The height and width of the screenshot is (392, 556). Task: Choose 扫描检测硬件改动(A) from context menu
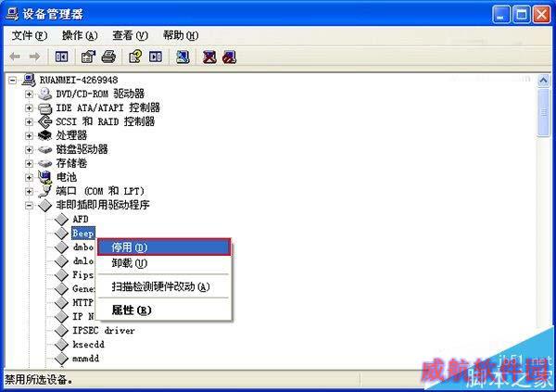[x=164, y=286]
